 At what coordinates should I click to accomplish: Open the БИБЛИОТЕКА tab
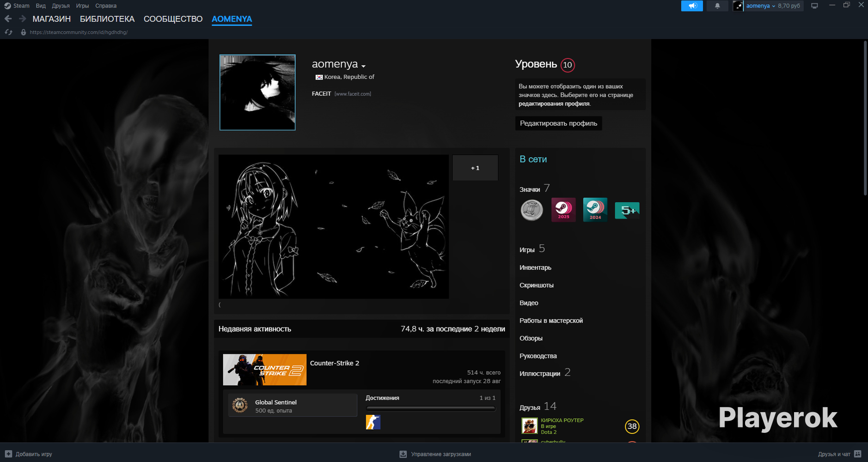pos(107,19)
